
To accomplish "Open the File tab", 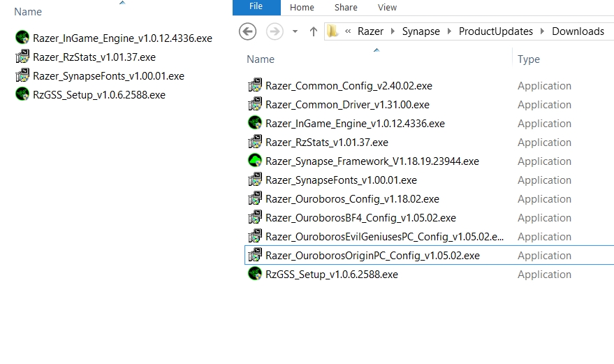I will click(256, 7).
